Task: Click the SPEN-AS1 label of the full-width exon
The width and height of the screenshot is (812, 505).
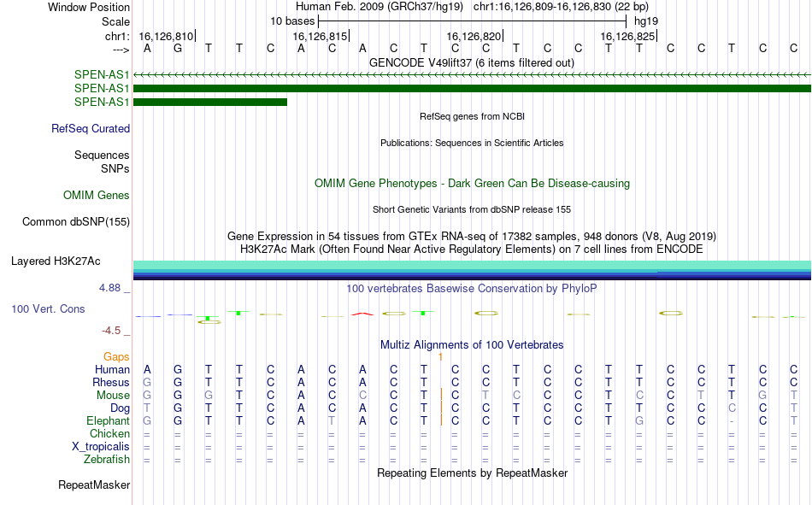Action: tap(102, 88)
